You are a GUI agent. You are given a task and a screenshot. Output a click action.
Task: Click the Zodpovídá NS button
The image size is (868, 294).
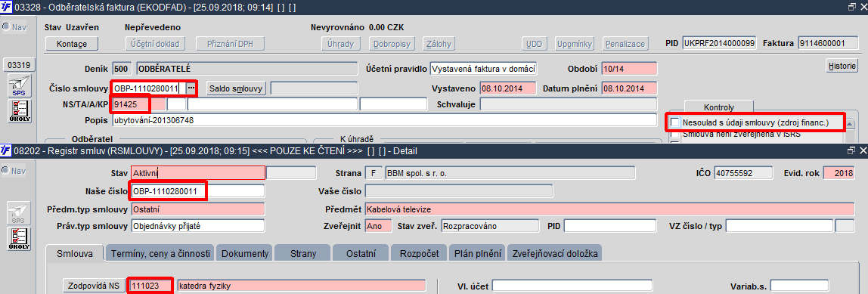coord(93,286)
